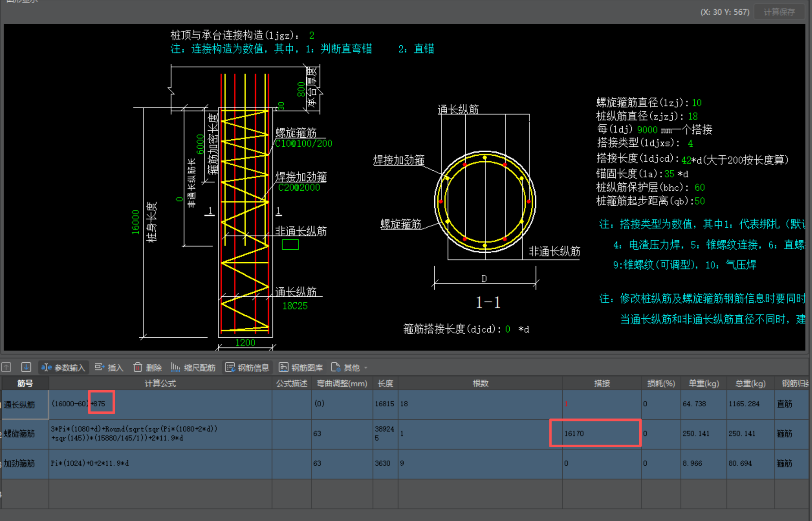Click 插入 to insert a row
The width and height of the screenshot is (812, 521).
[x=109, y=367]
